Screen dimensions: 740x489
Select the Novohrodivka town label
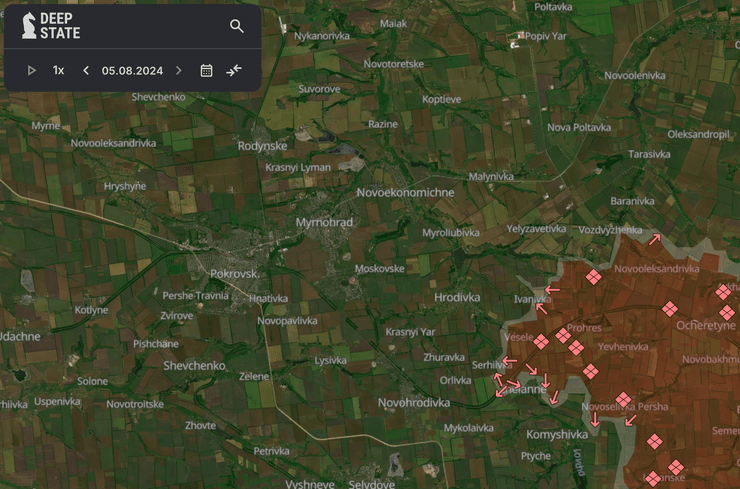coord(414,402)
